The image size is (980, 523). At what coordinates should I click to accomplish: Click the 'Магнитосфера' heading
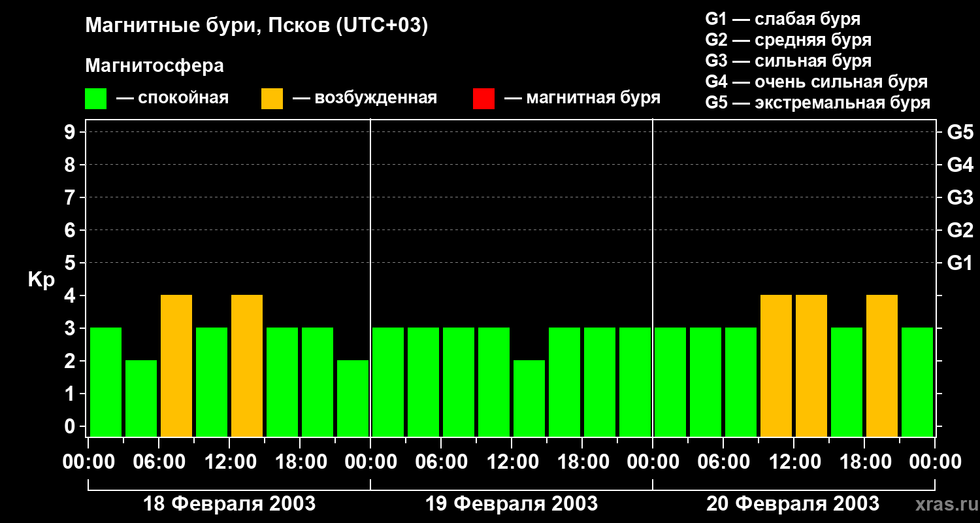(x=155, y=66)
